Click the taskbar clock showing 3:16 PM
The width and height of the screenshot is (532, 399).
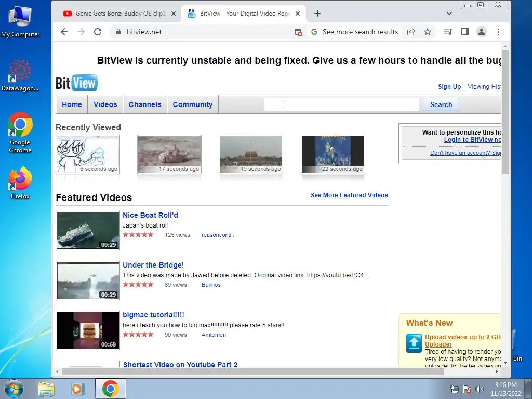point(506,389)
